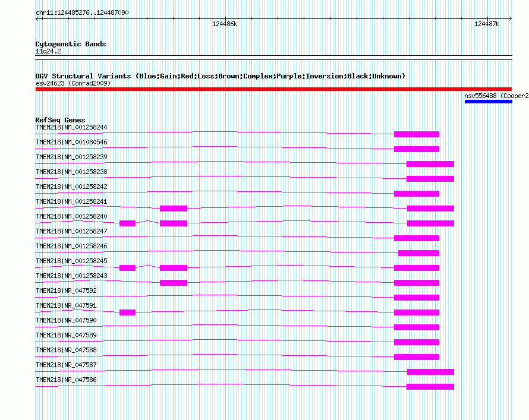Click the exon of NR_047589
Image resolution: width=529 pixels, height=420 pixels.
point(417,342)
